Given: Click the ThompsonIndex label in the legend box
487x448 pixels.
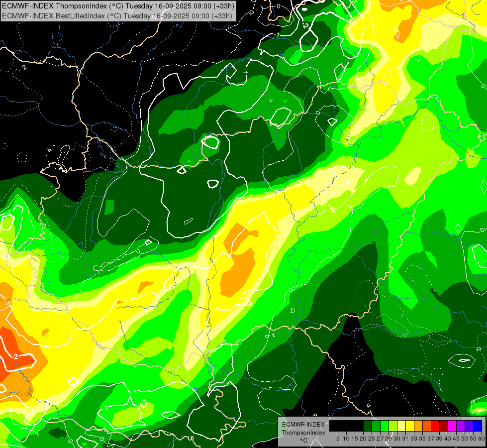Looking at the screenshot, I should 303,433.
